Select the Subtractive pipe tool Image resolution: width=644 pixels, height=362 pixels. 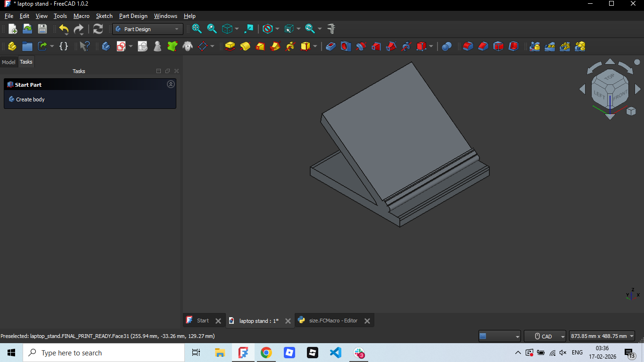click(391, 46)
